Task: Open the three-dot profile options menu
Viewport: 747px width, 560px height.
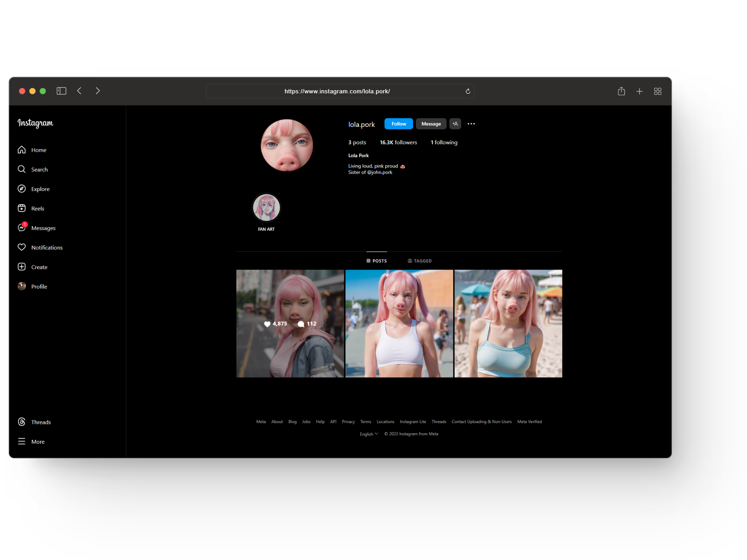Action: 471,124
